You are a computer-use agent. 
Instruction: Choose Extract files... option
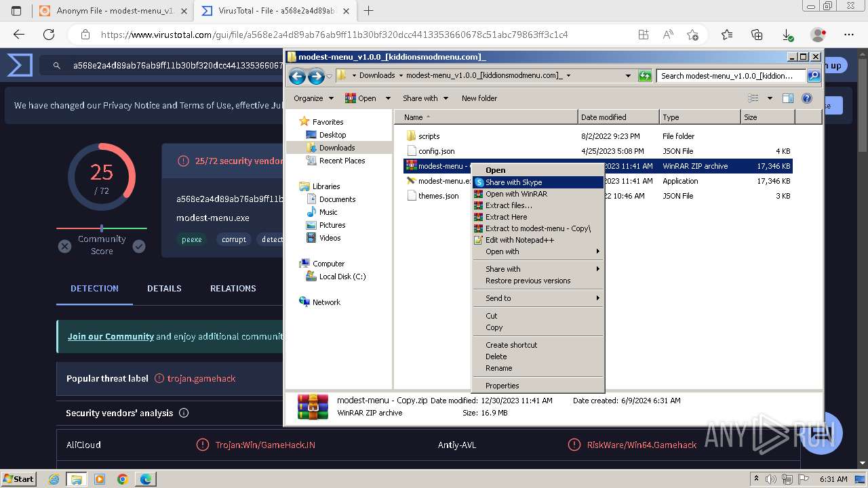coord(538,205)
